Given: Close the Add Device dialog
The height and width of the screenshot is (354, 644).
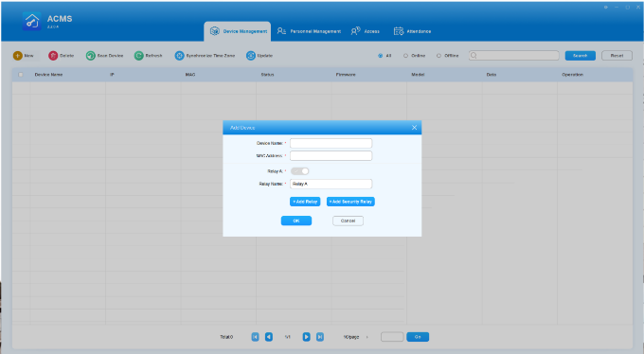Looking at the screenshot, I should [414, 128].
